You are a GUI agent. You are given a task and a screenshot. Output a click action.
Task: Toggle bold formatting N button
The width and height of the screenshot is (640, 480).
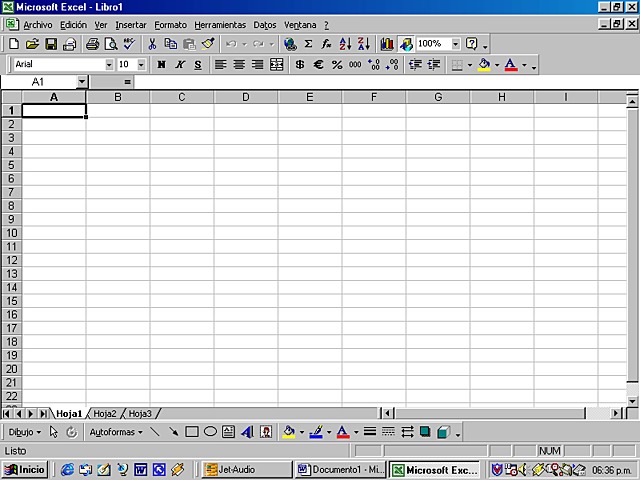point(161,64)
